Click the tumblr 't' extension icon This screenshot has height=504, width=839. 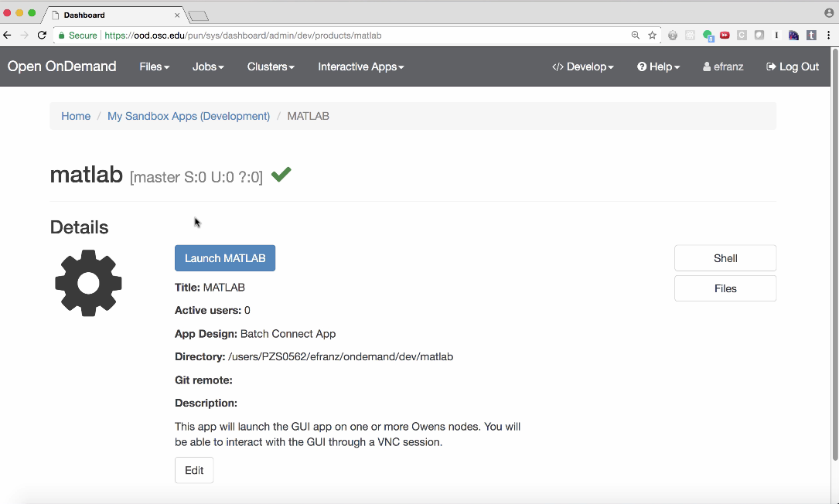click(x=811, y=36)
